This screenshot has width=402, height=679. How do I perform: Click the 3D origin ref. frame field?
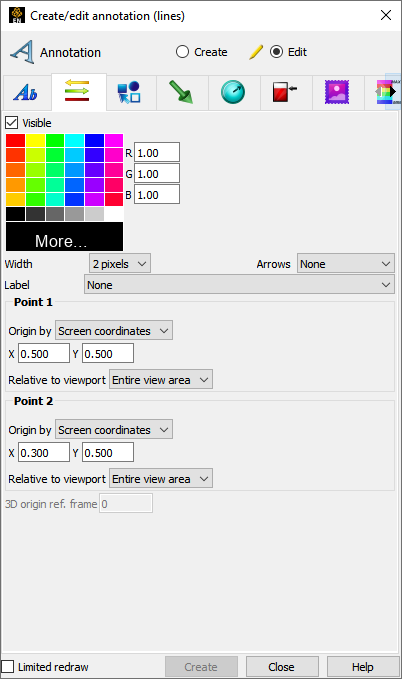click(126, 504)
